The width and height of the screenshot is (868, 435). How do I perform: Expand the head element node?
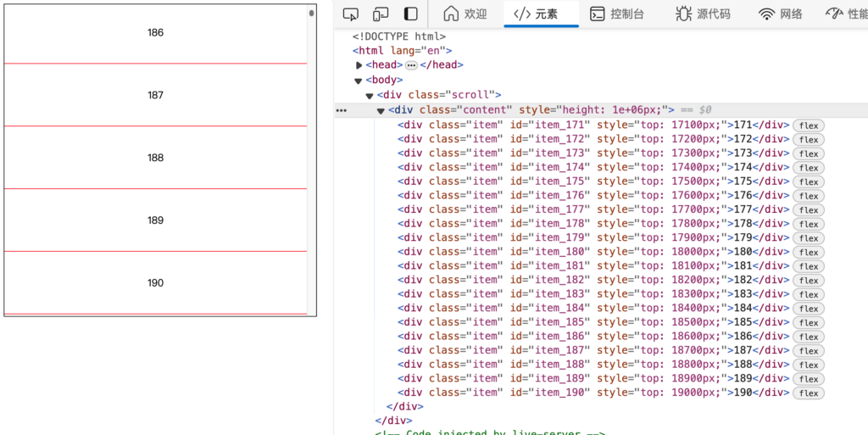click(x=359, y=65)
